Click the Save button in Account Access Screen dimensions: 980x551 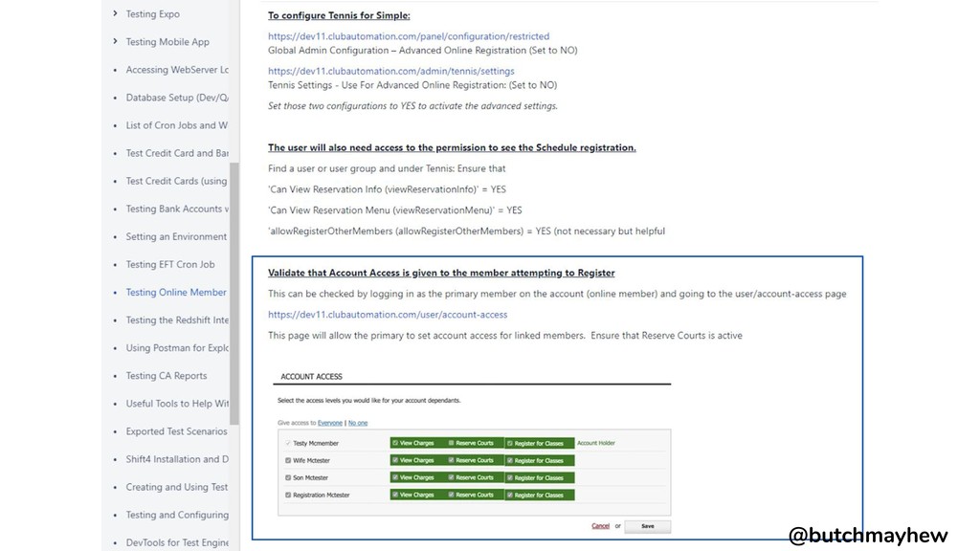[x=648, y=527]
